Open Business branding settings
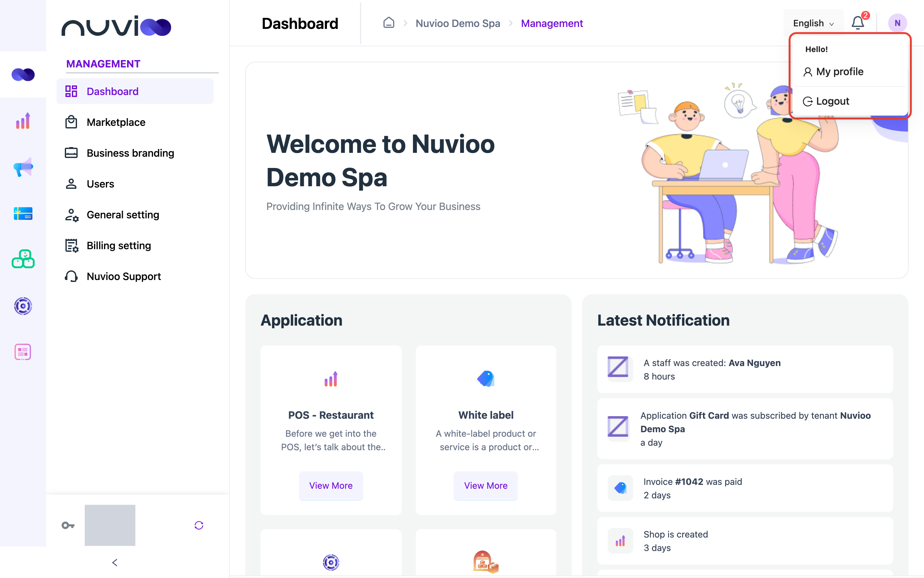 coord(135,153)
